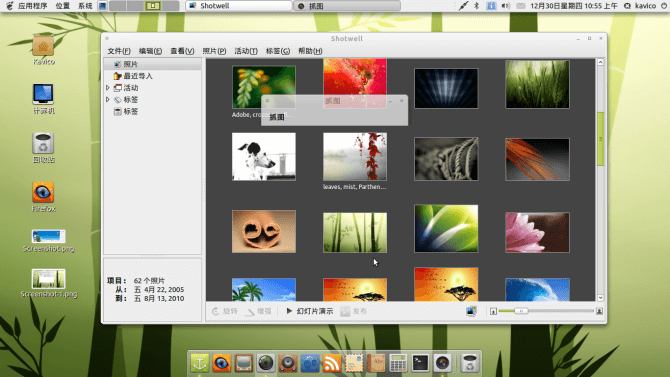This screenshot has width=670, height=377.
Task: Expand the first 标签 tags tree item
Action: pyautogui.click(x=108, y=99)
